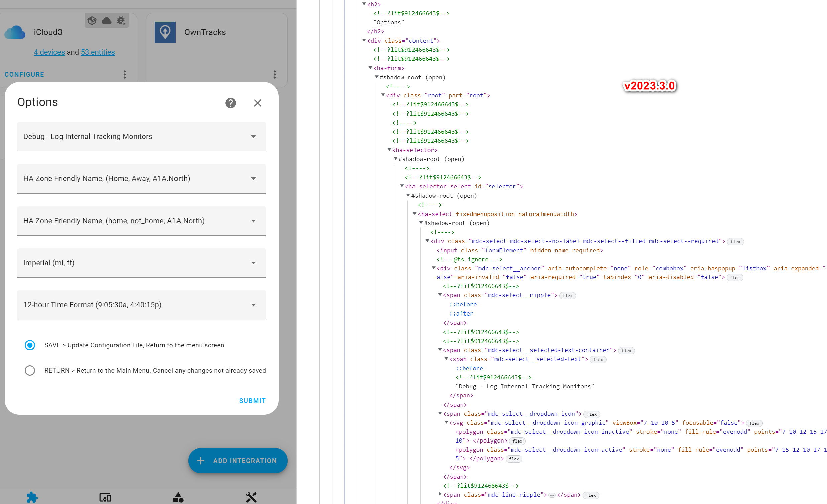Click the Devices icon in the bottom bar
The image size is (827, 504).
pyautogui.click(x=105, y=497)
